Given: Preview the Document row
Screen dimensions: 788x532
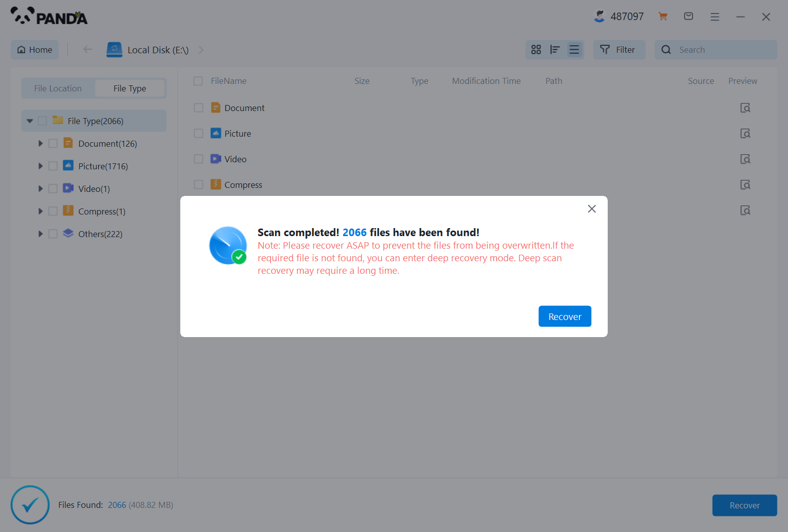Looking at the screenshot, I should click(x=745, y=108).
